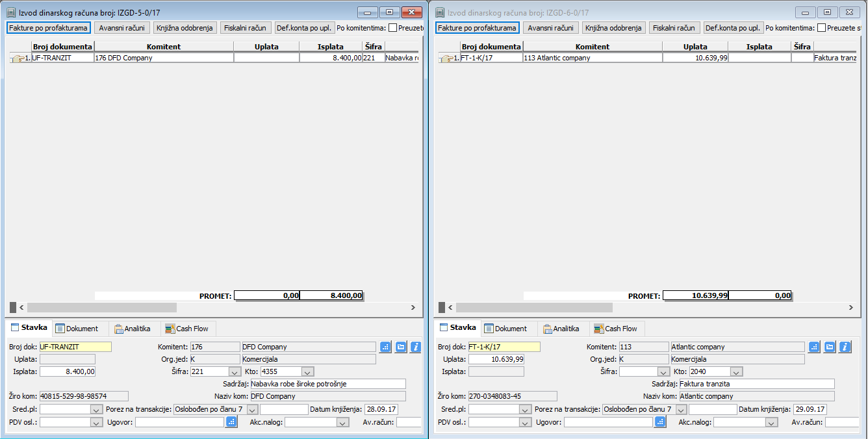Open the card icon next to Atlantic company
The height and width of the screenshot is (439, 868).
(x=830, y=347)
